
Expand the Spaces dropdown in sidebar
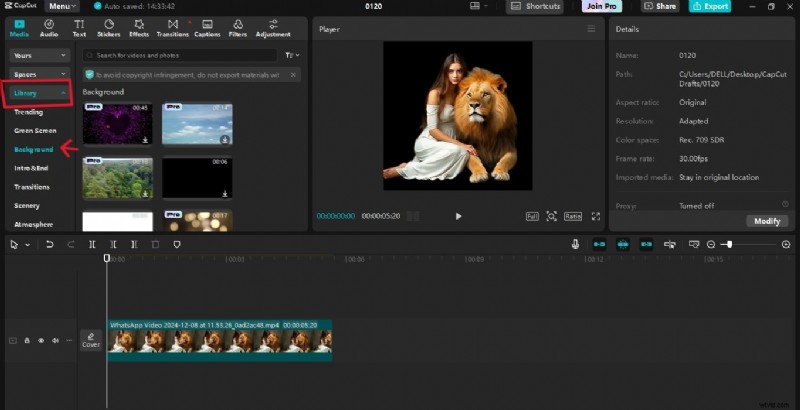39,75
